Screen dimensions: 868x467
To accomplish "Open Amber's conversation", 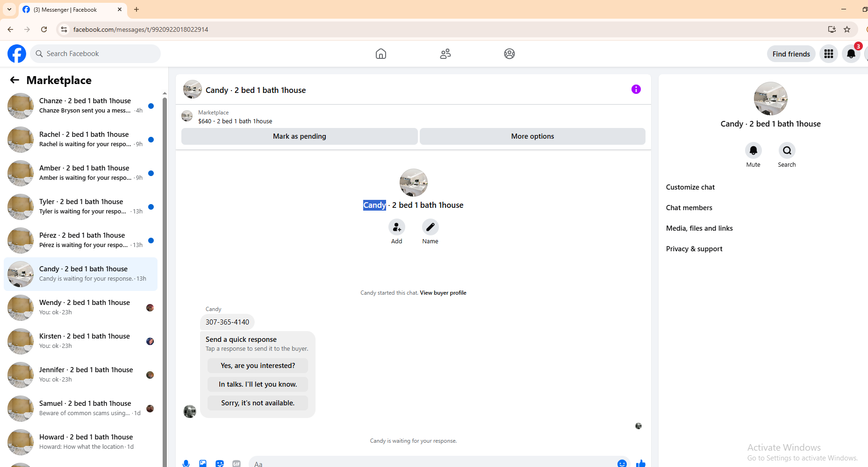I will (x=80, y=173).
